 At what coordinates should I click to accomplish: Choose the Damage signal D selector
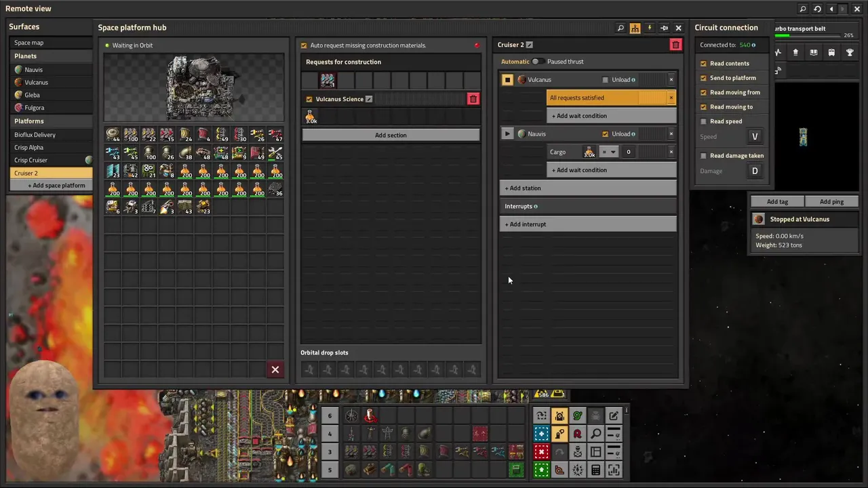click(x=755, y=171)
